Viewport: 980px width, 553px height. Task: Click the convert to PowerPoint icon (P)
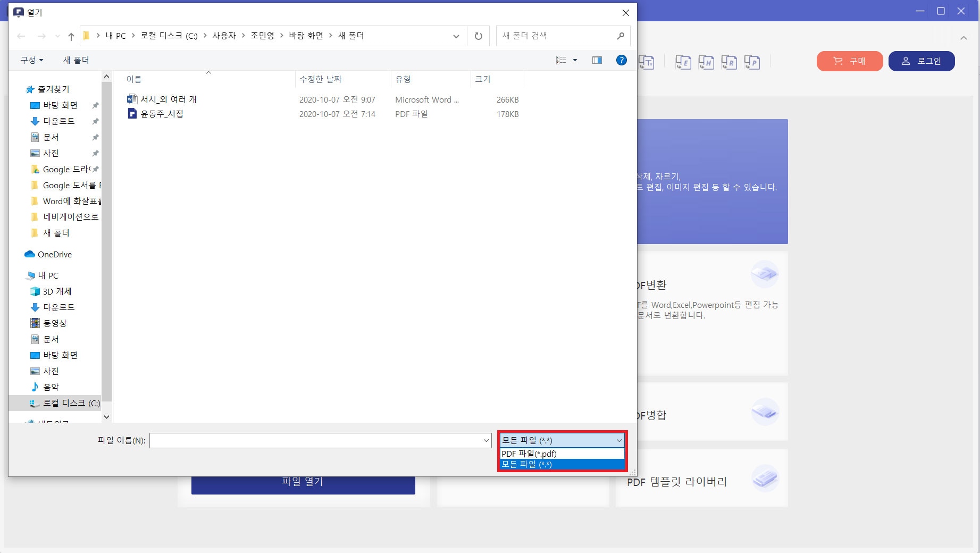tap(752, 62)
